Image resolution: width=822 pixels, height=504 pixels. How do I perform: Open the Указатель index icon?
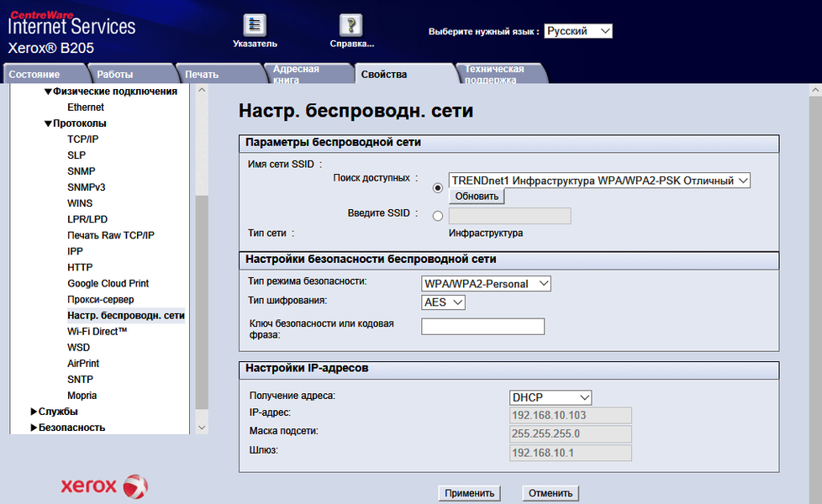coord(255,25)
